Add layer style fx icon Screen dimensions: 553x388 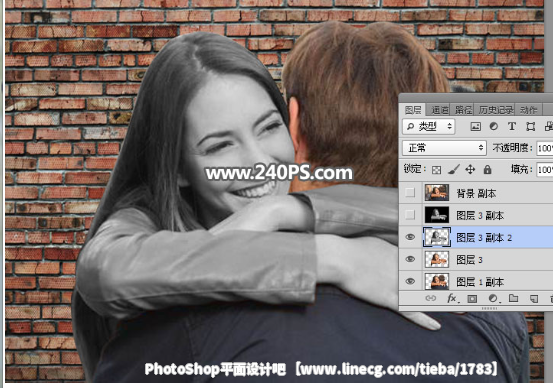[x=452, y=299]
